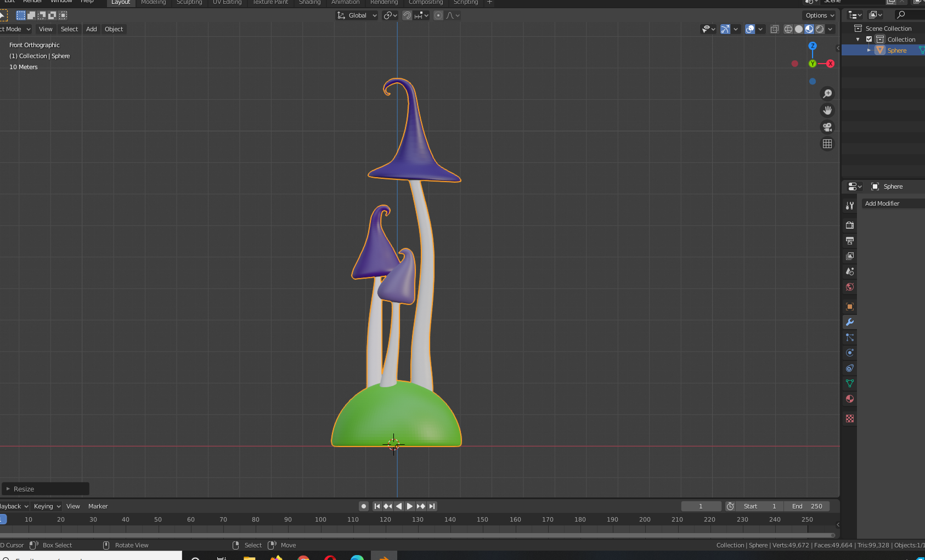
Task: Toggle X-Ray mode in the viewport header
Action: click(775, 30)
